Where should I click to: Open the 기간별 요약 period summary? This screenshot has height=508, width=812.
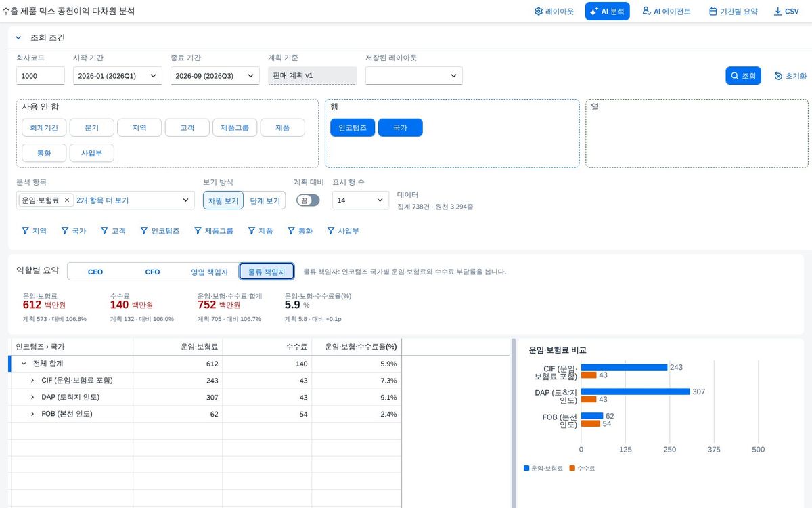coord(733,12)
